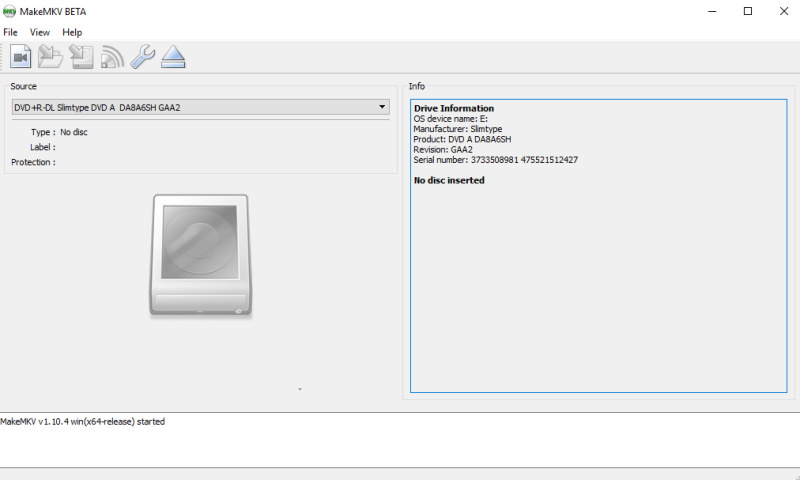Click the Save selected titles folder icon
Screen dimensions: 800x480
click(x=51, y=57)
